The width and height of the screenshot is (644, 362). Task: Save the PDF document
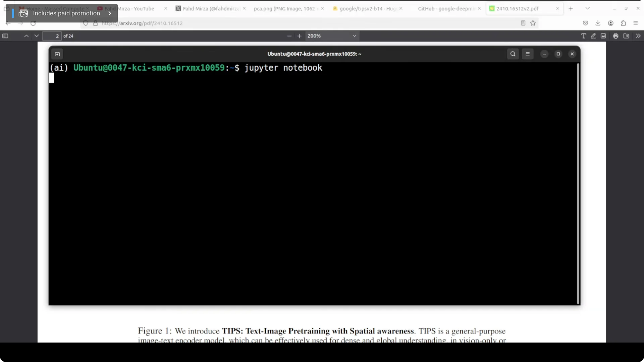[626, 36]
